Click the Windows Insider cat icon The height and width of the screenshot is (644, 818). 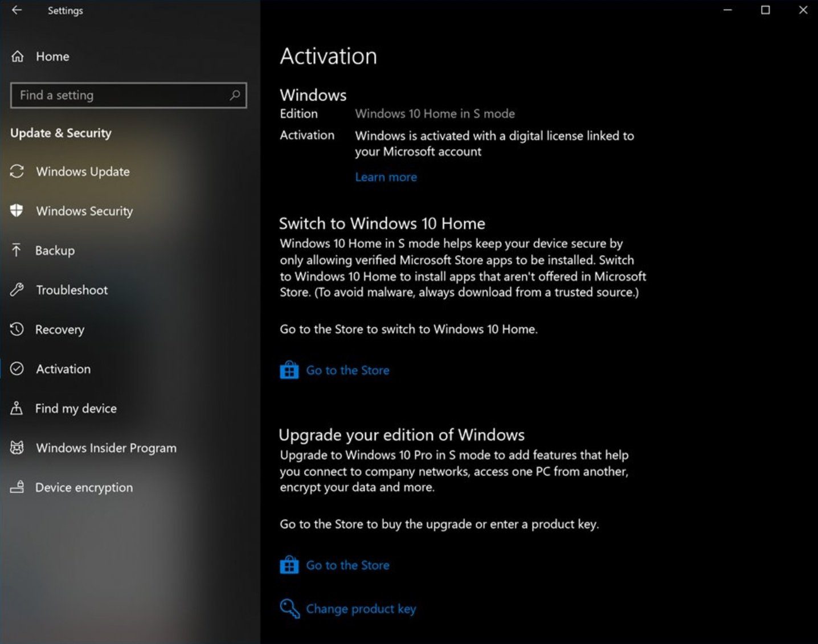(x=17, y=448)
